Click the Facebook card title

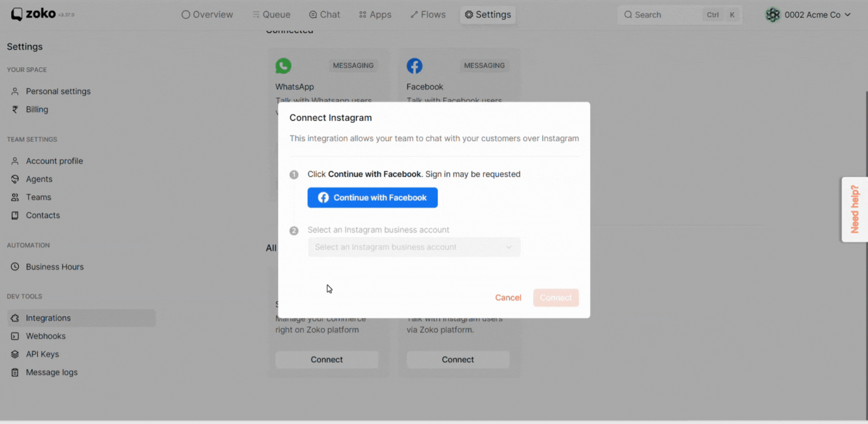click(x=425, y=87)
